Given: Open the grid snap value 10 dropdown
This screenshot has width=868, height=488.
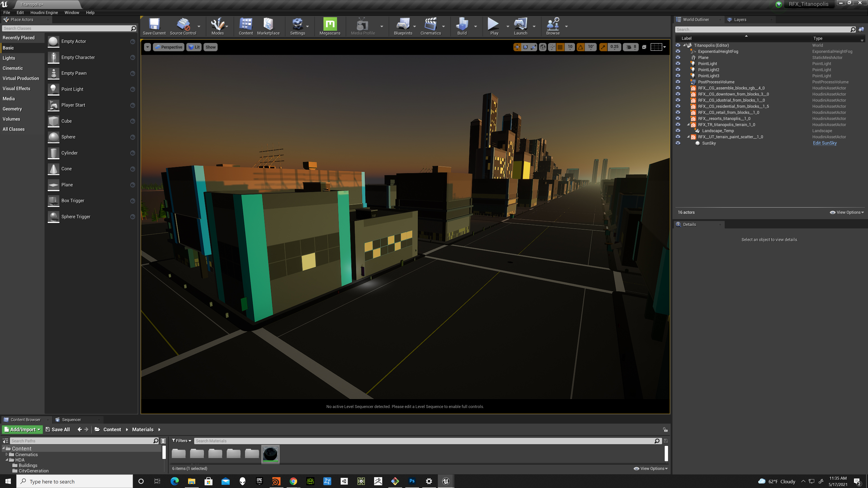Looking at the screenshot, I should 570,47.
